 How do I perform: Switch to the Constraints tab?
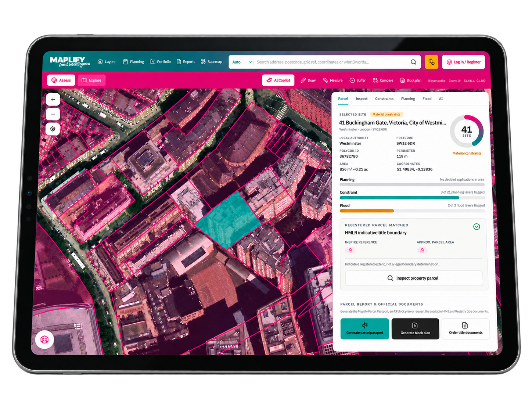(x=384, y=99)
